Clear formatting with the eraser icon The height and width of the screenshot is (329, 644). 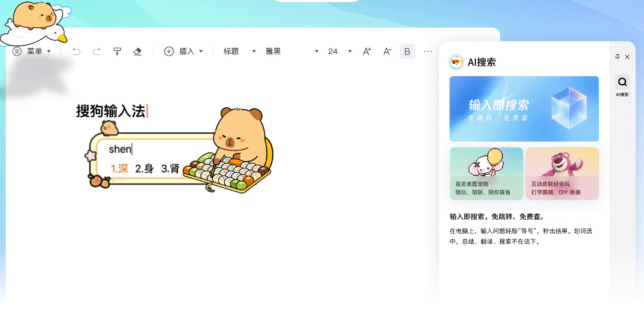(x=137, y=51)
